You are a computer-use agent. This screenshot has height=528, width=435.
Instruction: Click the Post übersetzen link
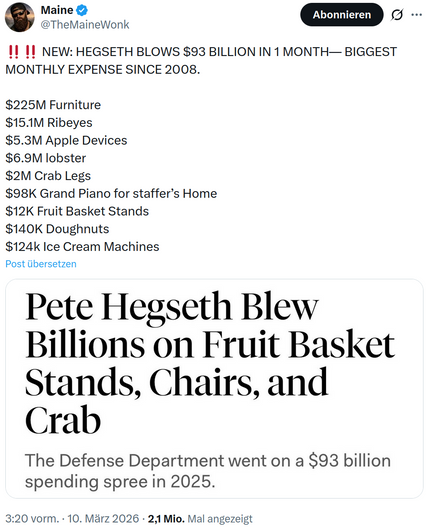tap(41, 264)
